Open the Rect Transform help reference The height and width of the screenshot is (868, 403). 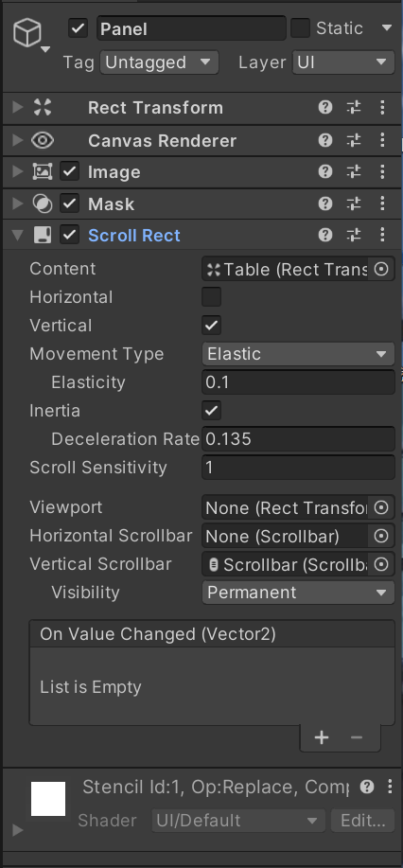click(324, 107)
